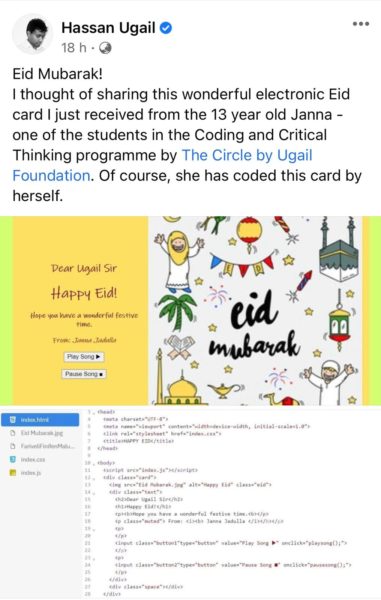The height and width of the screenshot is (600, 381).
Task: Collapse the div class card fold arrow
Action: pos(93,478)
